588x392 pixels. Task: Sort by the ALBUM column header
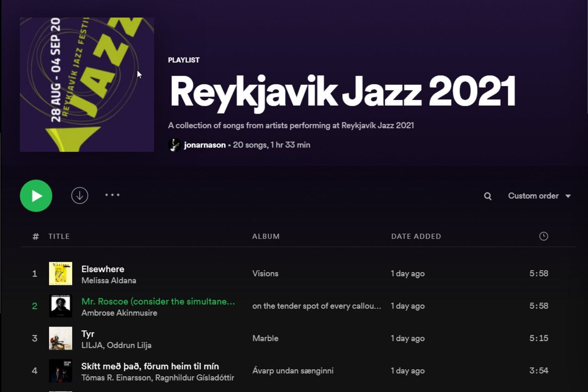(x=266, y=236)
